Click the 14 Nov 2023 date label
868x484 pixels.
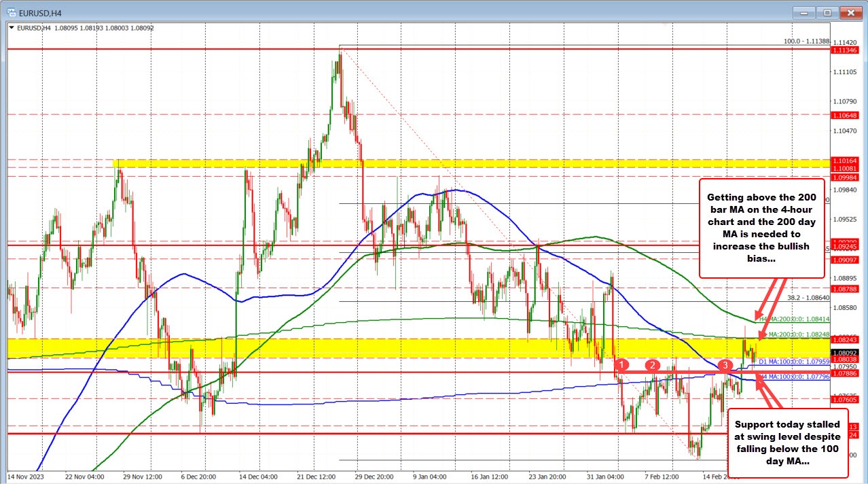(26, 476)
